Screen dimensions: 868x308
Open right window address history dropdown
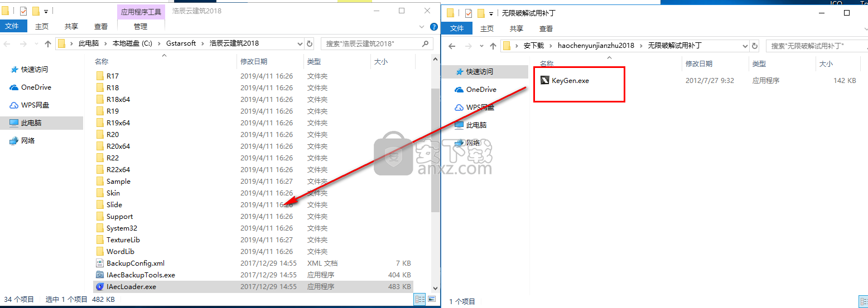click(745, 46)
